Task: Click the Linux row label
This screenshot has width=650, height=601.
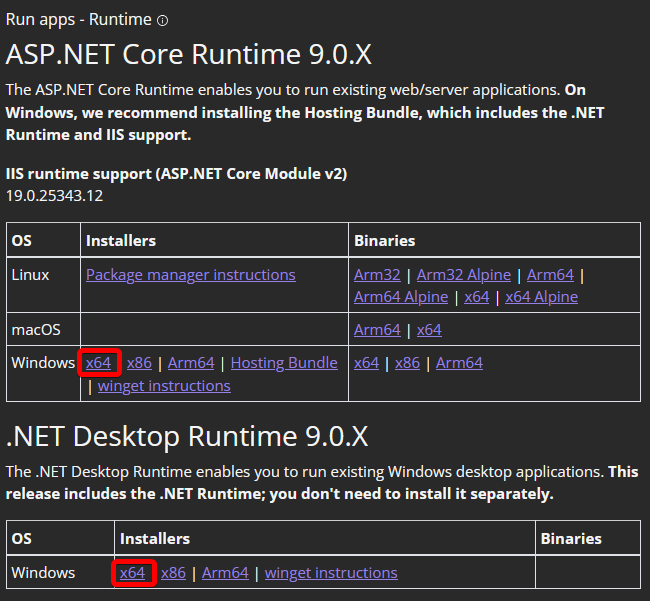Action: point(30,275)
